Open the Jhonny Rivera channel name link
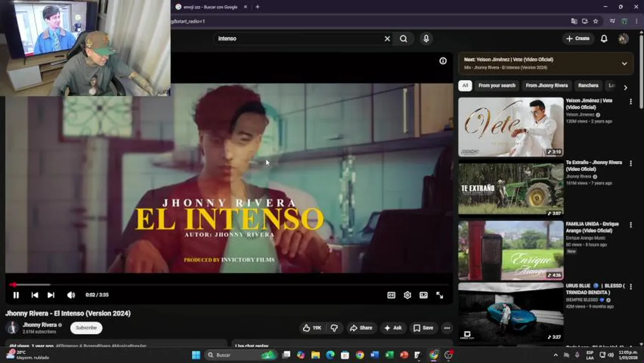This screenshot has height=363, width=644. coord(40,325)
